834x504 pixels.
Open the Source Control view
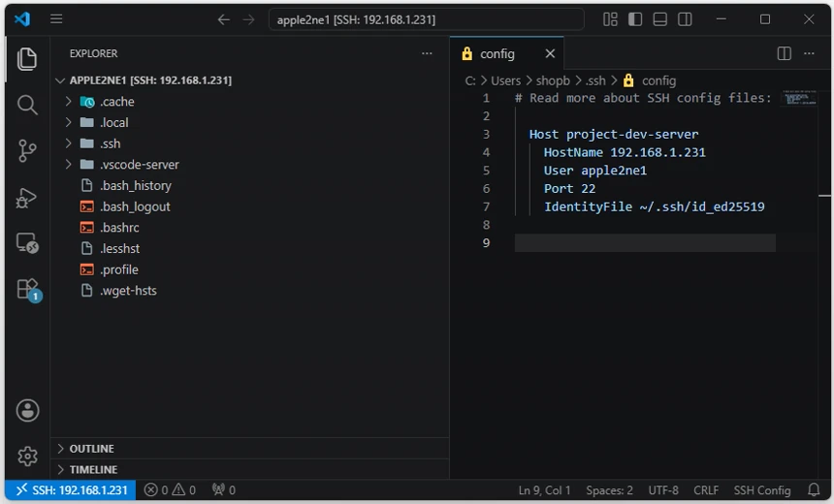click(27, 151)
